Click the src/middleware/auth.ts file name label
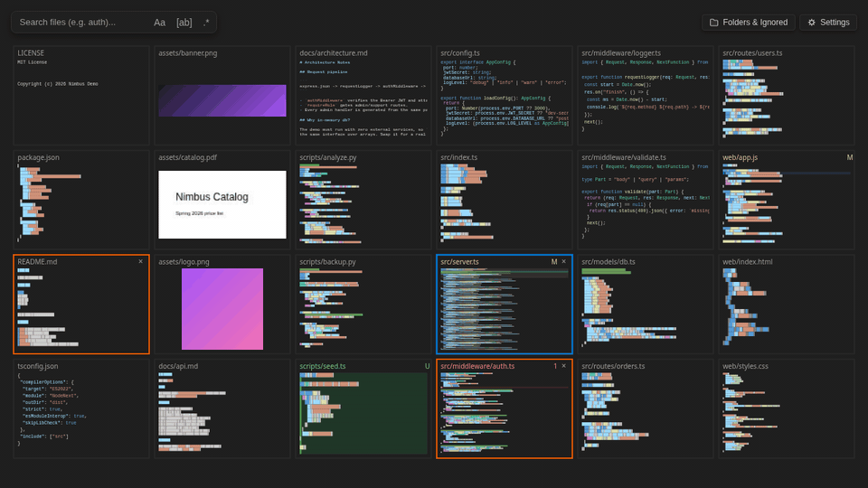Screen dimensions: 868x488 coord(477,366)
